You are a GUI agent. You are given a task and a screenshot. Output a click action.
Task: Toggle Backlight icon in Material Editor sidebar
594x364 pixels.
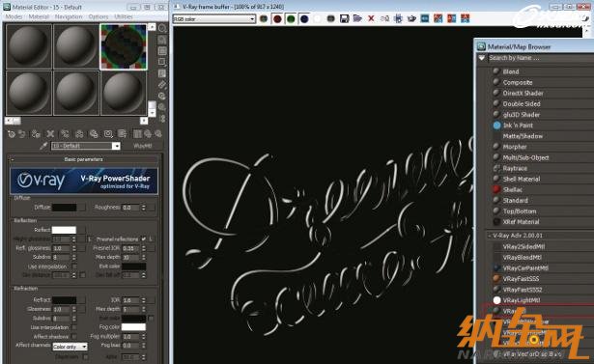pyautogui.click(x=162, y=40)
